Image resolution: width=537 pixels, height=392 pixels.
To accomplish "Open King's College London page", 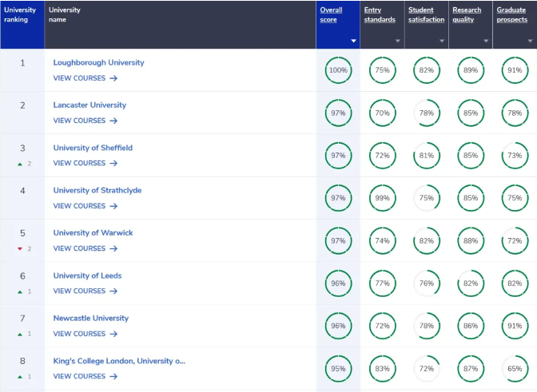I will point(119,361).
